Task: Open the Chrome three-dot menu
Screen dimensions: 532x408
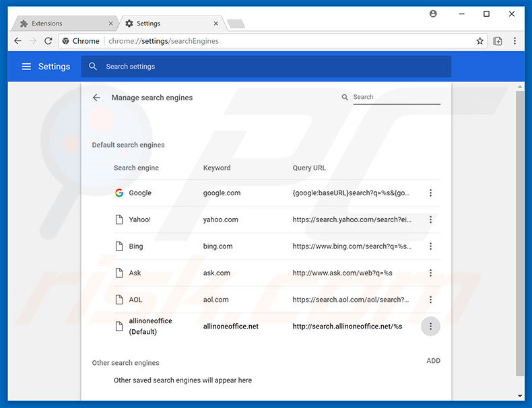Action: (x=514, y=41)
